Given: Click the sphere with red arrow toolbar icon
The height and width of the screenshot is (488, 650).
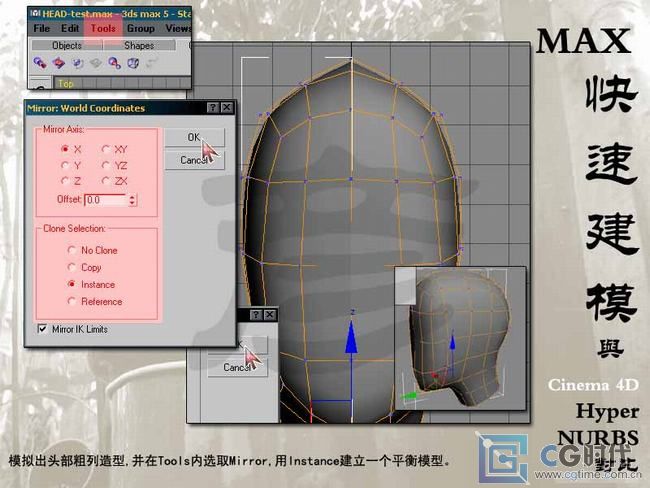Looking at the screenshot, I should tap(40, 63).
